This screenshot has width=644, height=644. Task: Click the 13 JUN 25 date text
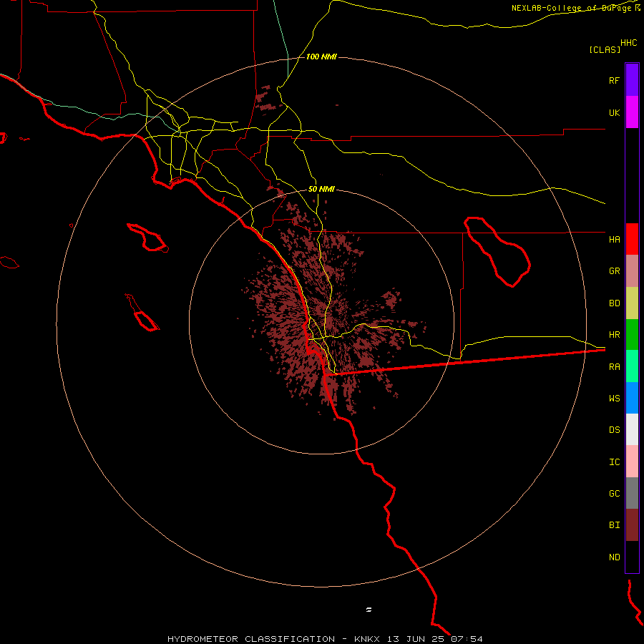point(416,639)
